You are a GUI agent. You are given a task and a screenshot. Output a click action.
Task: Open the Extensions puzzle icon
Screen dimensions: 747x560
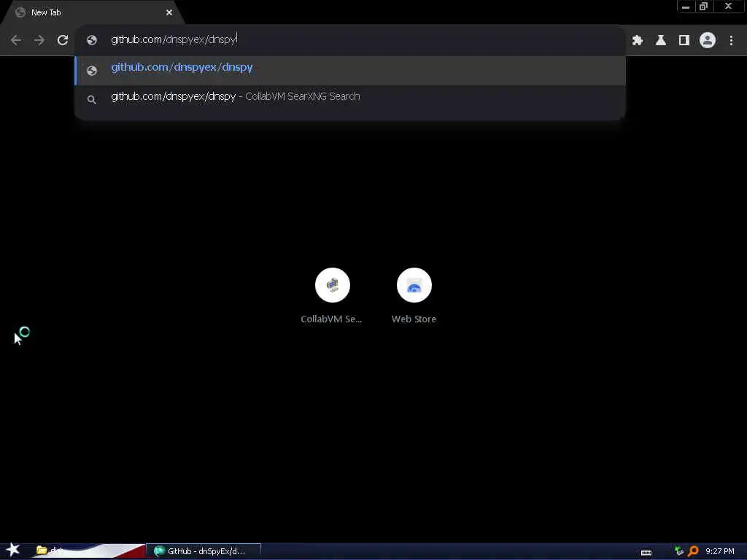(638, 41)
